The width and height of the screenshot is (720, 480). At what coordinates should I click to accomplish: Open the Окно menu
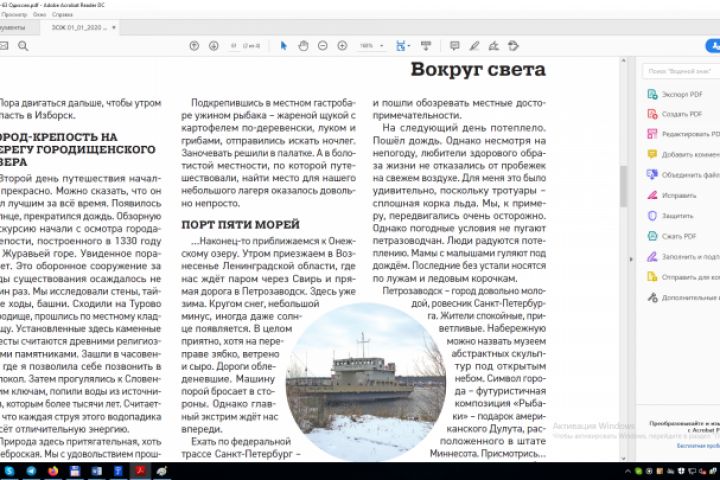(39, 15)
